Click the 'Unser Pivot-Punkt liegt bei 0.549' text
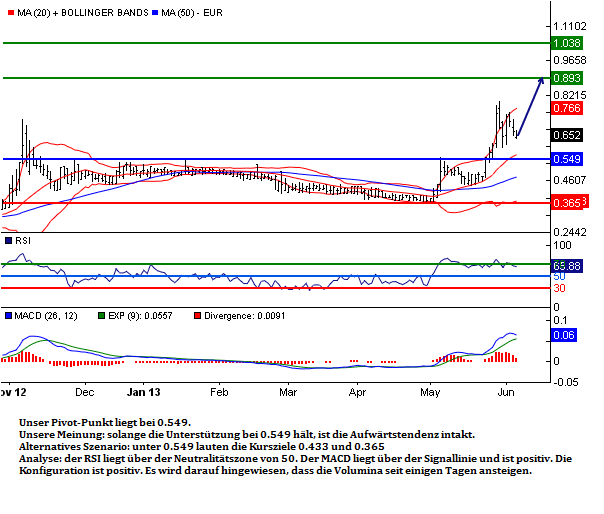 [x=105, y=423]
